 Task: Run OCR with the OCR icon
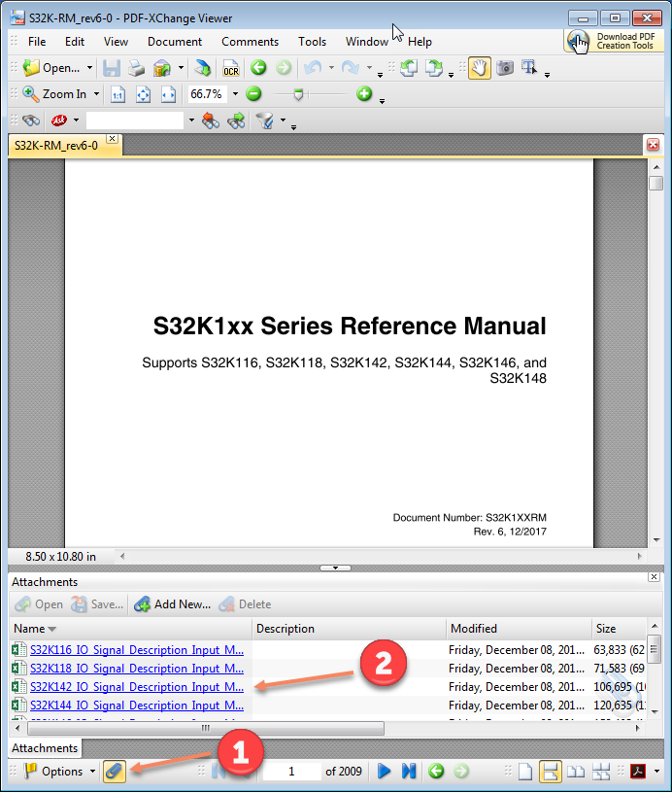coord(231,68)
